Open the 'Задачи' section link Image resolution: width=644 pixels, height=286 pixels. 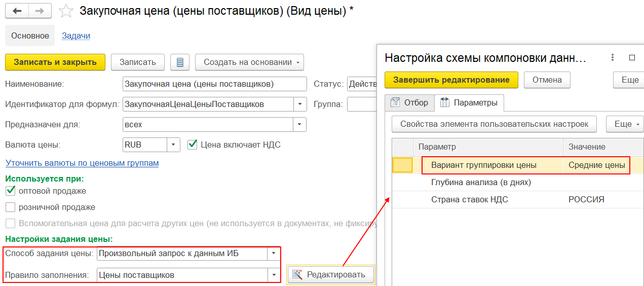(76, 35)
